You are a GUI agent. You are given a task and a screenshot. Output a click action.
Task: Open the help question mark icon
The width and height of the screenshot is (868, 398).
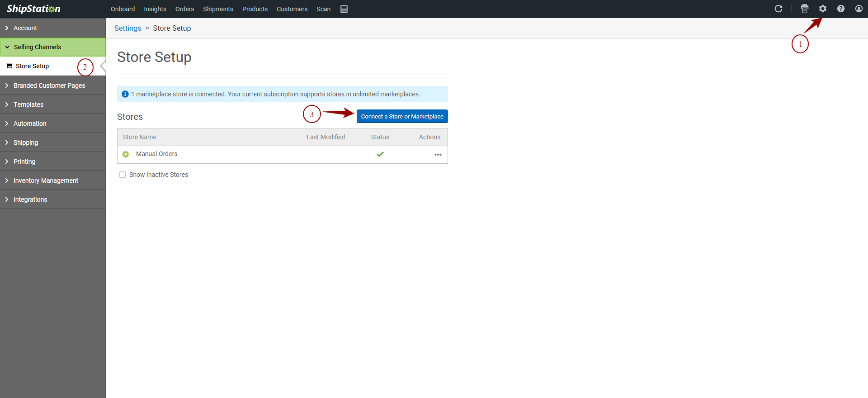(x=841, y=9)
